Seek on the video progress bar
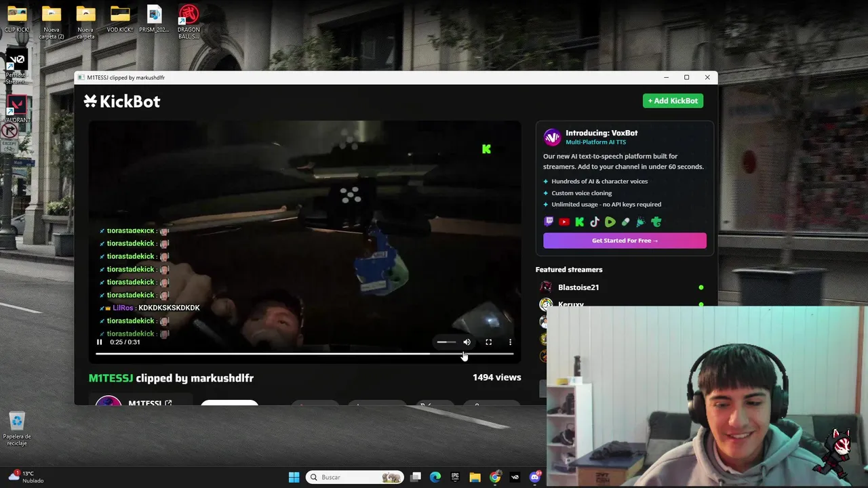Image resolution: width=868 pixels, height=488 pixels. [x=304, y=354]
